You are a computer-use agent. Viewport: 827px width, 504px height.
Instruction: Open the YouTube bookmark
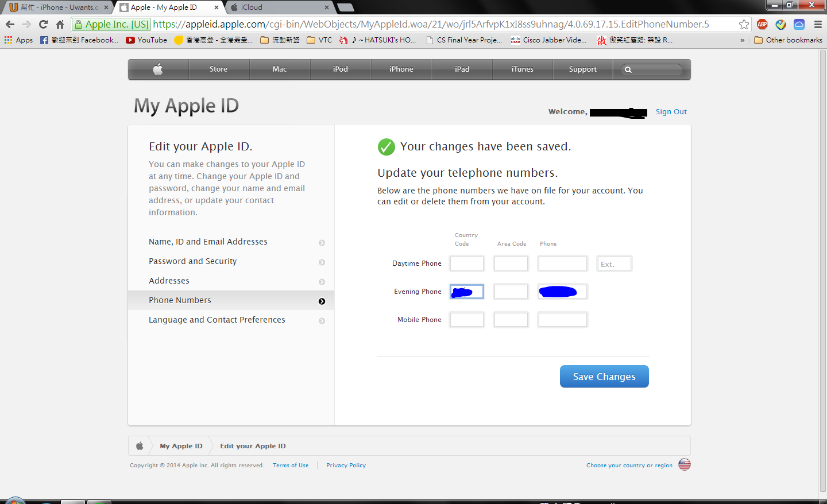pos(146,40)
